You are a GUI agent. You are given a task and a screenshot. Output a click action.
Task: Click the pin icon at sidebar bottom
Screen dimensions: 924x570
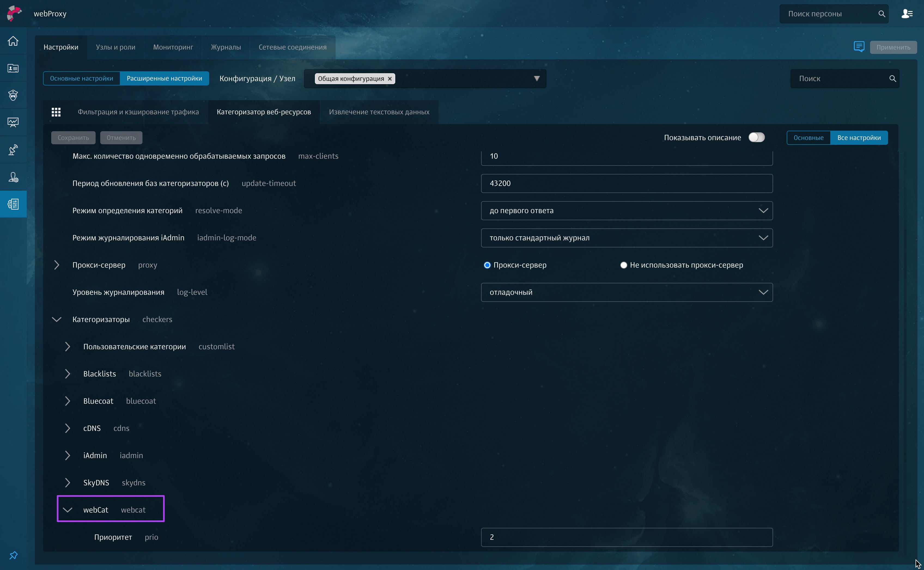point(13,555)
